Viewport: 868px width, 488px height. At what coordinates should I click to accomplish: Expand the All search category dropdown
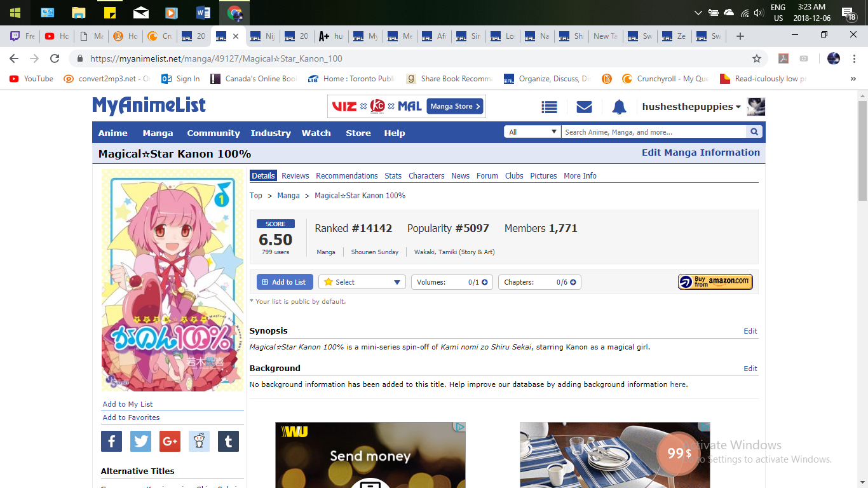click(532, 132)
